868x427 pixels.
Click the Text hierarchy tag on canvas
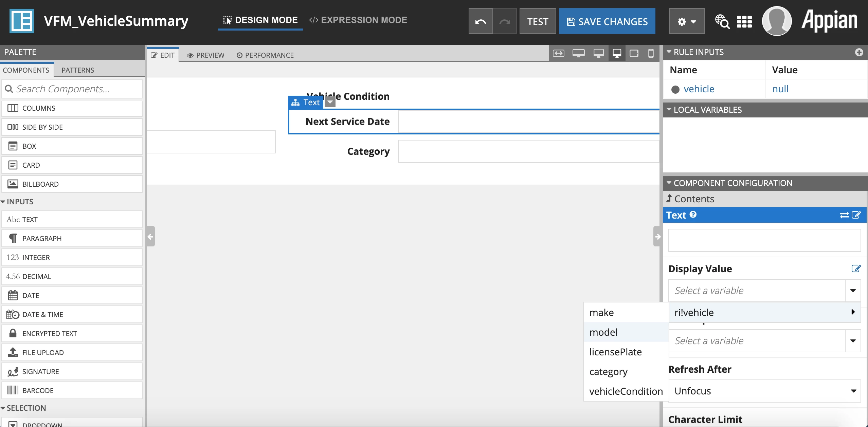pos(306,103)
